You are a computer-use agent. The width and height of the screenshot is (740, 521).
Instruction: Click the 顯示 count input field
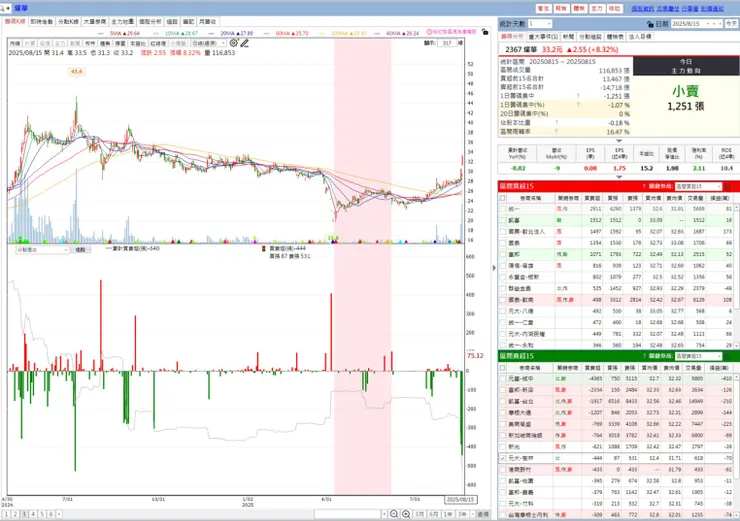447,43
